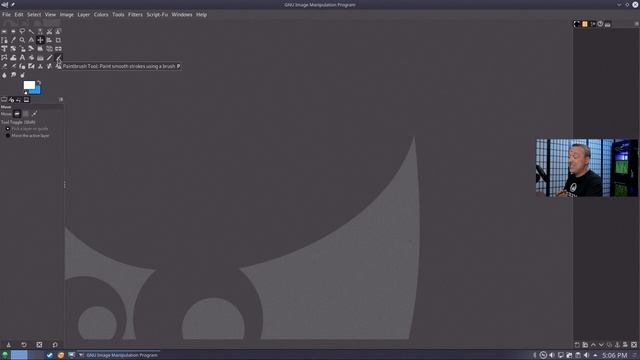The height and width of the screenshot is (360, 640).
Task: Select the Color Picker eyedropper tool
Action: [13, 40]
